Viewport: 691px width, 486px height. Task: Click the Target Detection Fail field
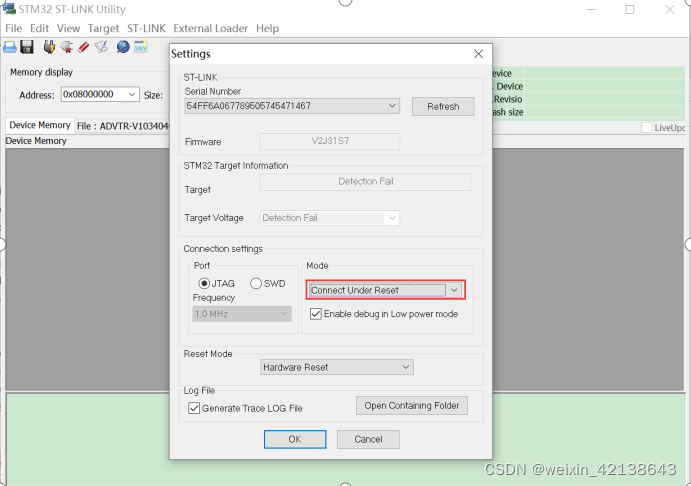tap(365, 182)
